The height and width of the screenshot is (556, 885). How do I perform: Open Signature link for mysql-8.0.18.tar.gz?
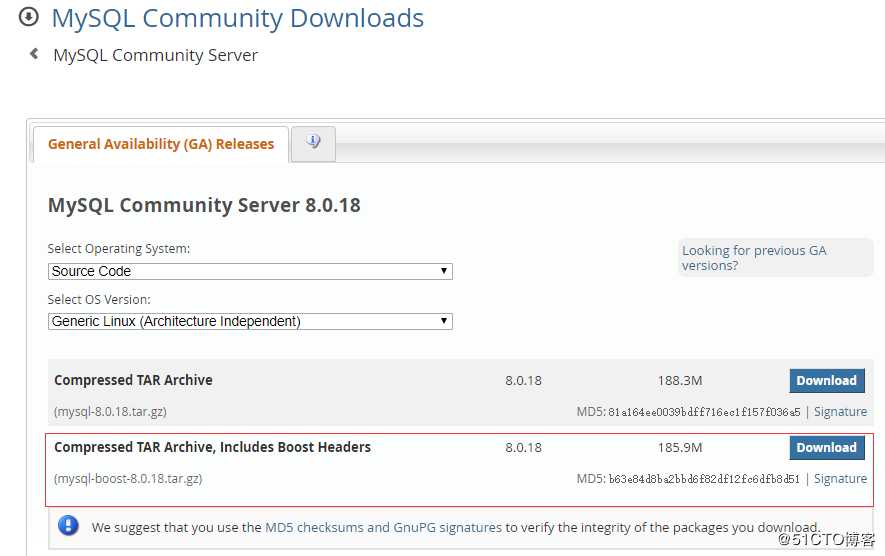pos(840,411)
